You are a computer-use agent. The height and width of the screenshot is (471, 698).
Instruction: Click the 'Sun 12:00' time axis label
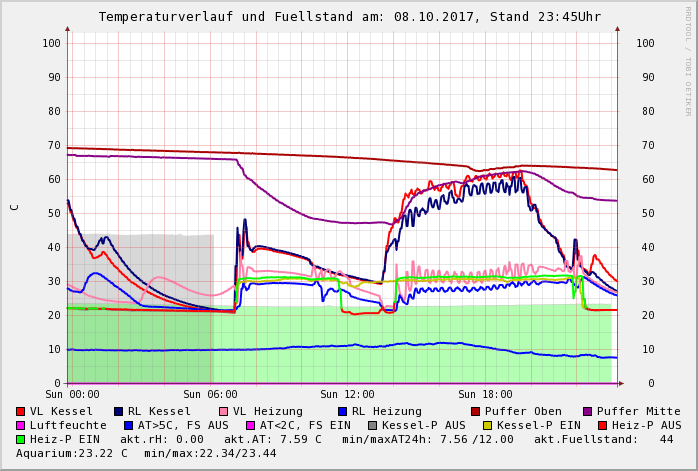click(347, 394)
